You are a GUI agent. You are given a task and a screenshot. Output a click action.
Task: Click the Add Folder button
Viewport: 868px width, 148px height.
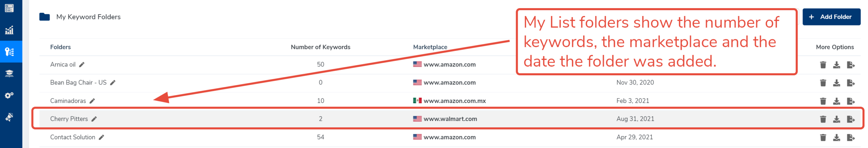point(830,17)
